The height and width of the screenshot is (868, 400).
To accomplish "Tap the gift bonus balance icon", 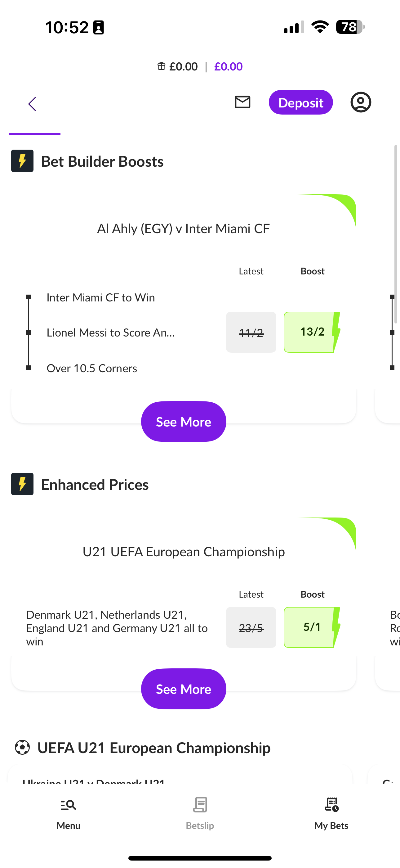I will tap(161, 66).
